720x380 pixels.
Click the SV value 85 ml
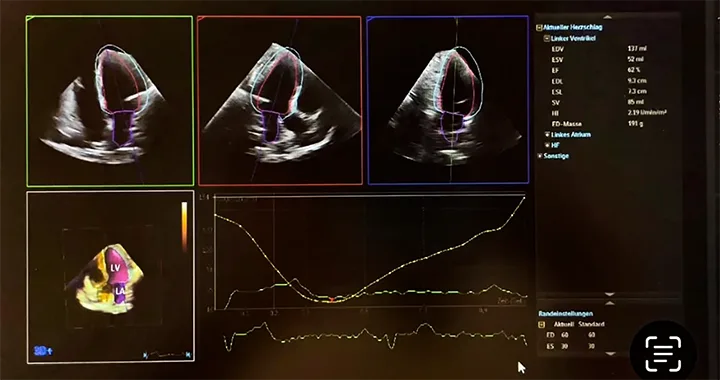pyautogui.click(x=636, y=102)
